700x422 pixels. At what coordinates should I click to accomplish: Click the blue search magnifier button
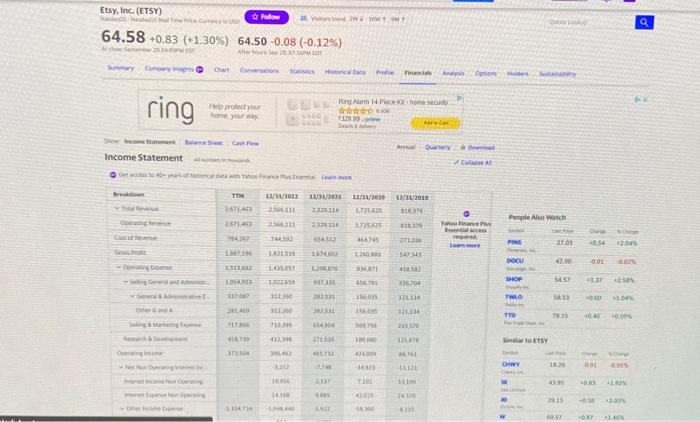(x=644, y=22)
